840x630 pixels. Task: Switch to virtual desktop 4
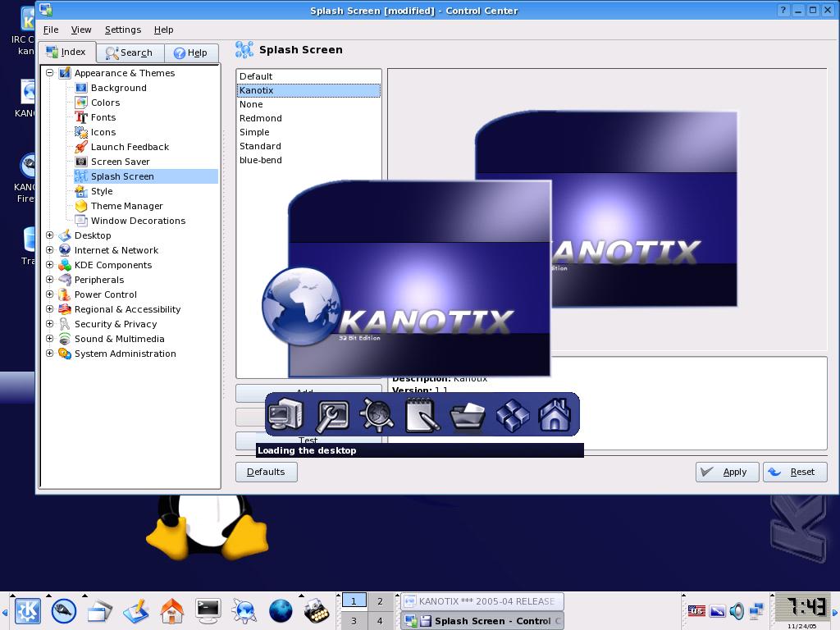(x=380, y=621)
